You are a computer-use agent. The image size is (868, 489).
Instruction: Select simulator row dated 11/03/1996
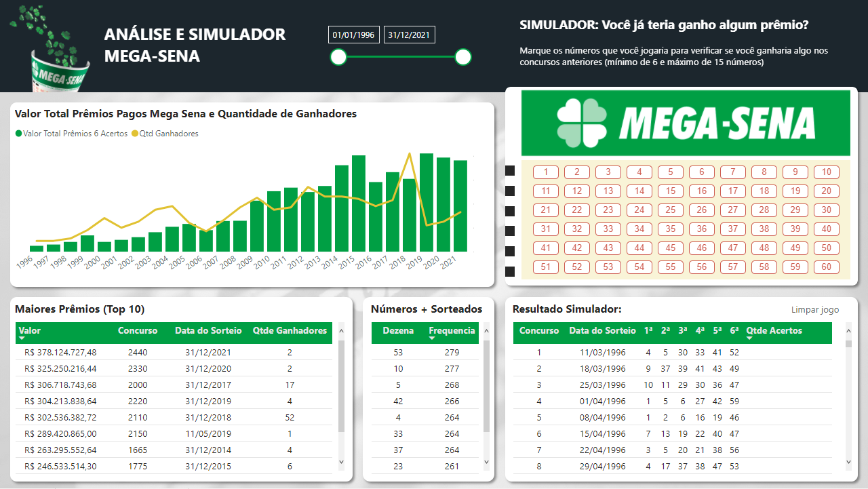[x=673, y=352]
